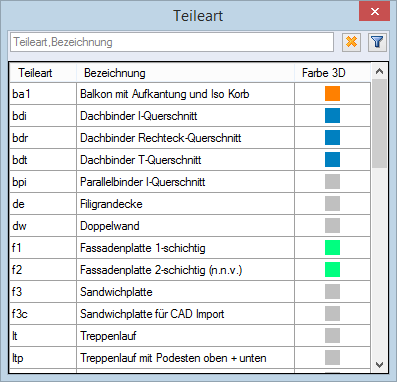Open the green color swatch for f1
The image size is (397, 382).
pos(332,248)
